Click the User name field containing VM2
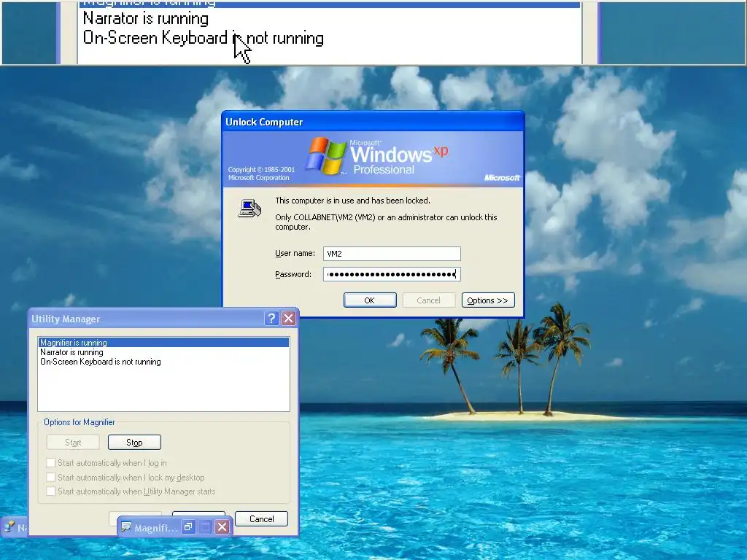 pos(392,254)
